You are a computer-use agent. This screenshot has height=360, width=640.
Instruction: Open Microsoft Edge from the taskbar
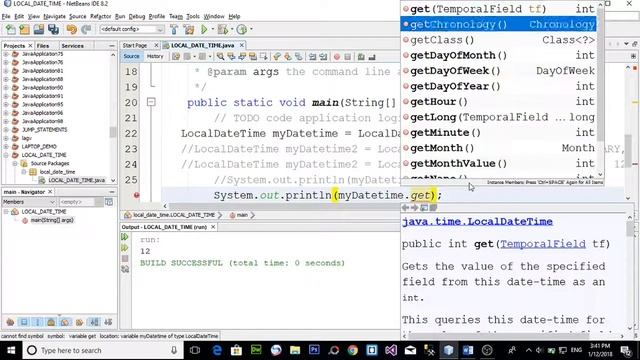(217, 350)
